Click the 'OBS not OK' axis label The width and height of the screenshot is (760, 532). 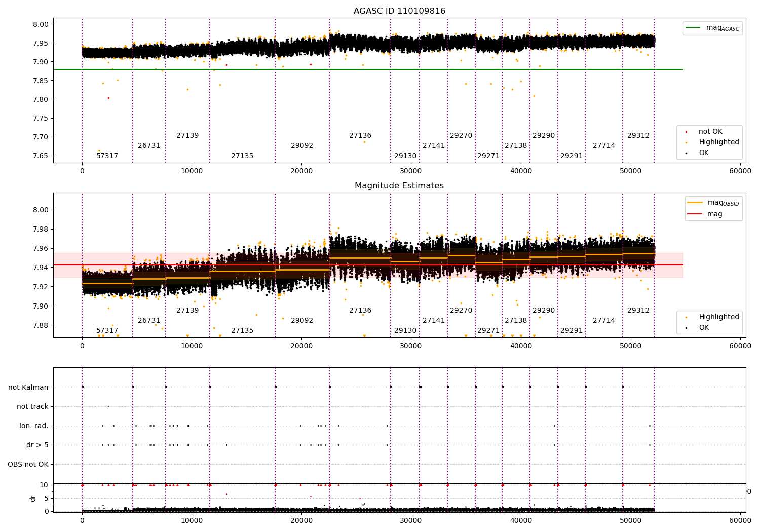point(28,464)
